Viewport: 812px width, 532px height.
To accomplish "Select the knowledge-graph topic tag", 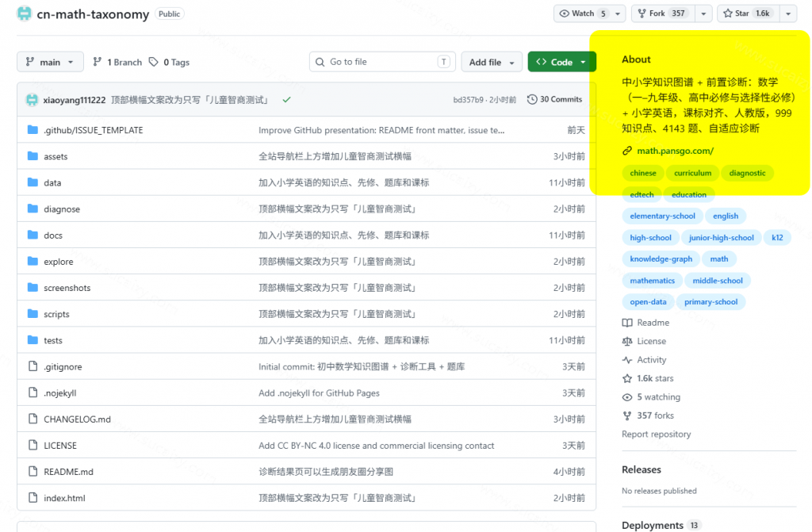I will 661,259.
